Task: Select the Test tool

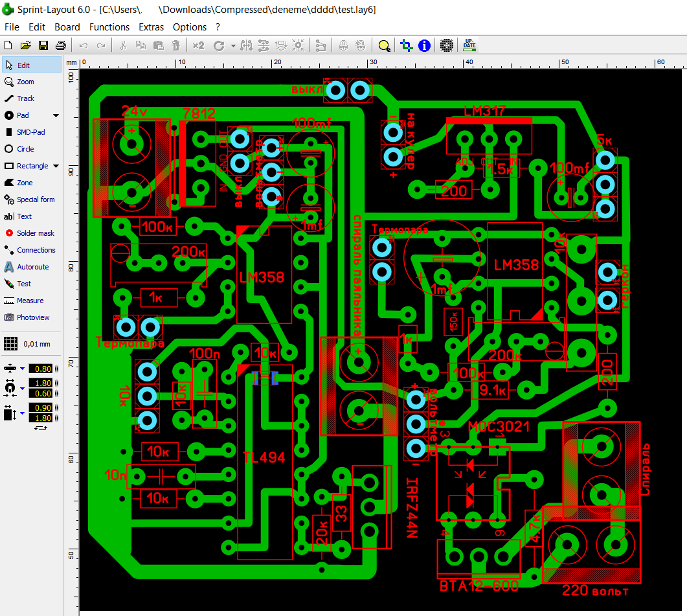Action: pos(32,284)
